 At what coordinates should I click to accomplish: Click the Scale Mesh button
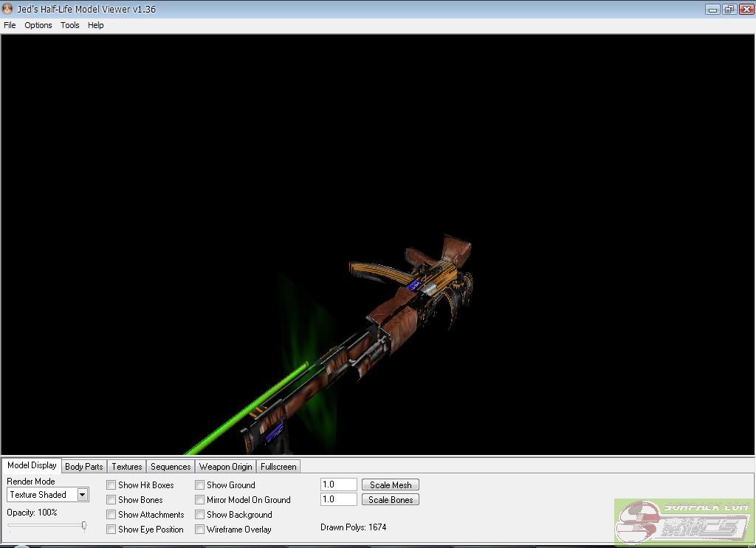click(391, 485)
